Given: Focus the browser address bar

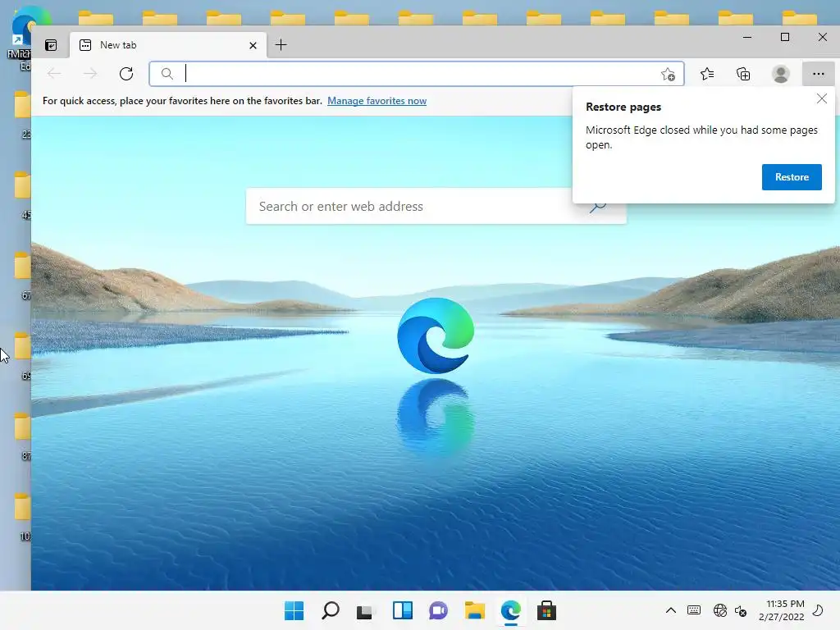Looking at the screenshot, I should click(416, 74).
